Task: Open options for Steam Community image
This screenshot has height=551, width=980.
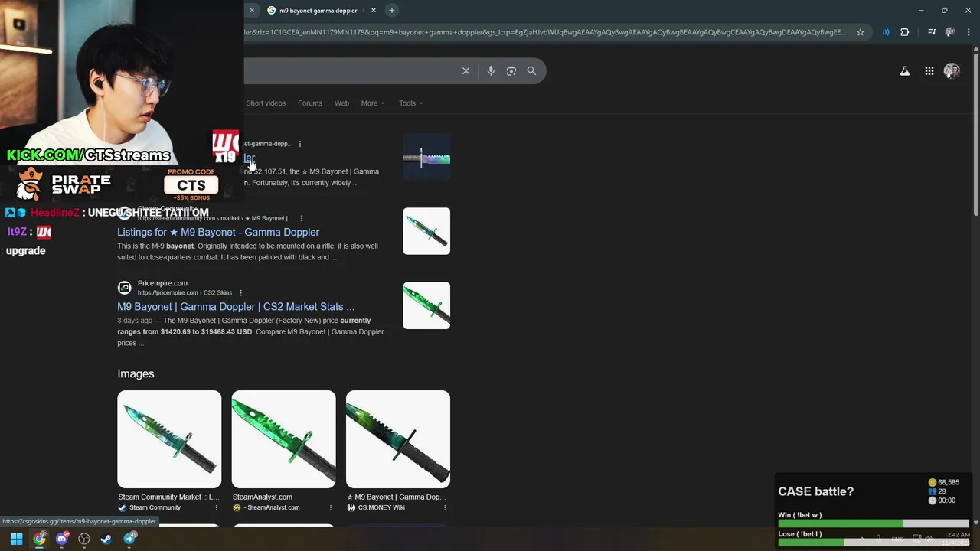Action: pyautogui.click(x=216, y=507)
